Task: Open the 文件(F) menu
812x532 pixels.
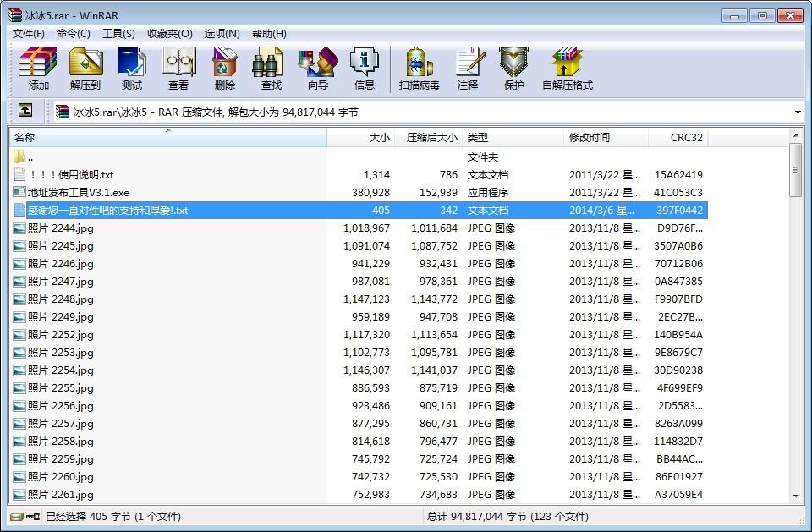Action: (29, 34)
